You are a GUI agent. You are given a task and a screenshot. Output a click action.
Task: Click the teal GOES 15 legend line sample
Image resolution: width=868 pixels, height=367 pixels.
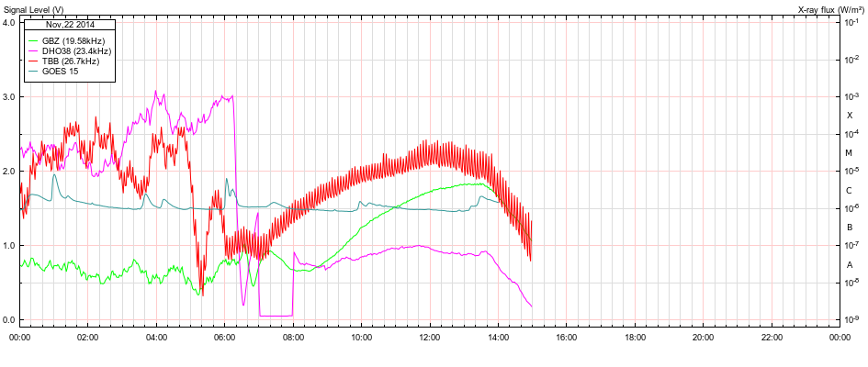(x=32, y=72)
